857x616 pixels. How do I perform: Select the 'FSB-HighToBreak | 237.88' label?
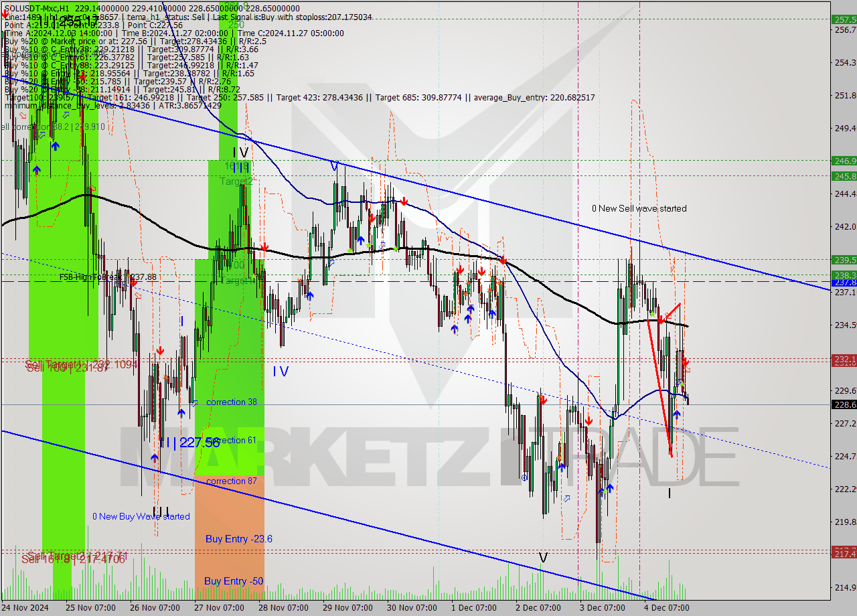[x=108, y=277]
